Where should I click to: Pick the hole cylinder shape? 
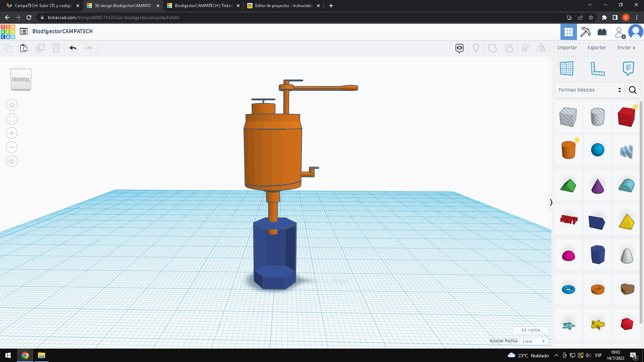(597, 117)
